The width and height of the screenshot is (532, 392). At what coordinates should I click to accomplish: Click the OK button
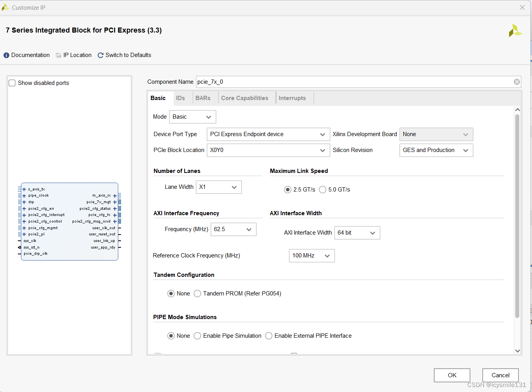point(452,375)
